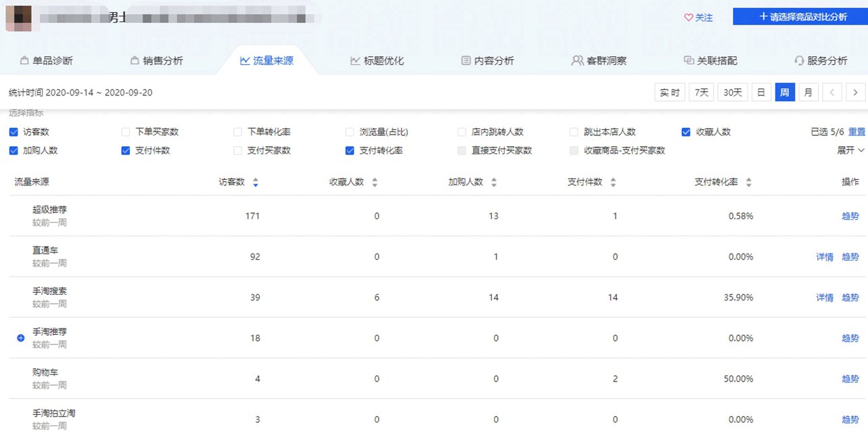Image resolution: width=868 pixels, height=439 pixels.
Task: View 趋势 for 超级推荐 row
Action: 850,216
